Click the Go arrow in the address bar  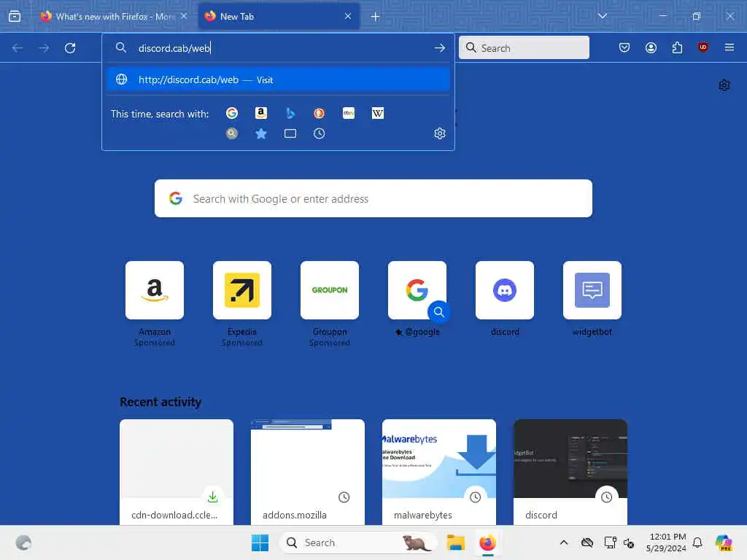(440, 48)
